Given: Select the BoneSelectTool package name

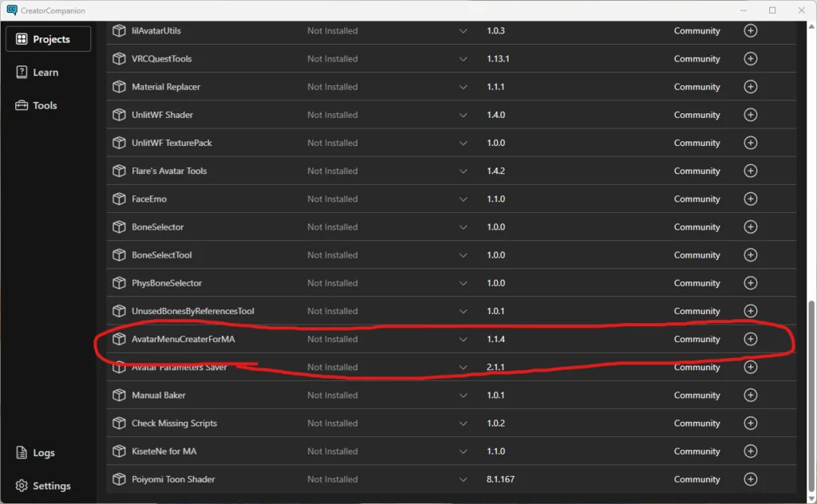Looking at the screenshot, I should coord(161,255).
